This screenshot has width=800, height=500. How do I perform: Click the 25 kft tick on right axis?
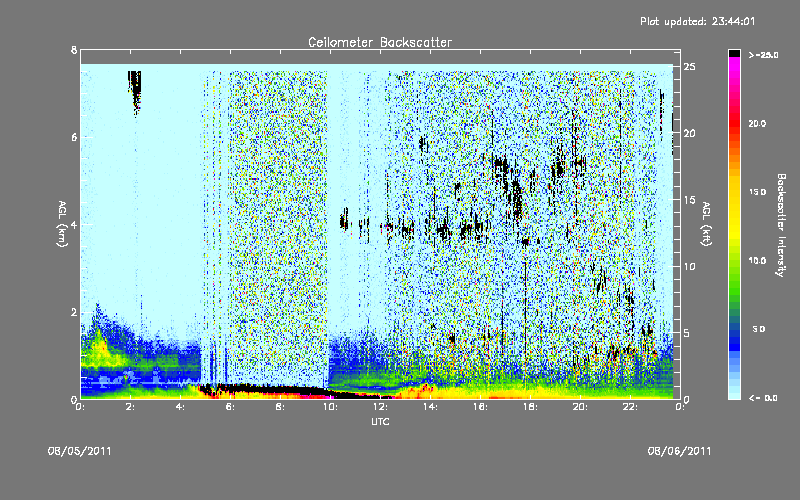click(x=689, y=67)
